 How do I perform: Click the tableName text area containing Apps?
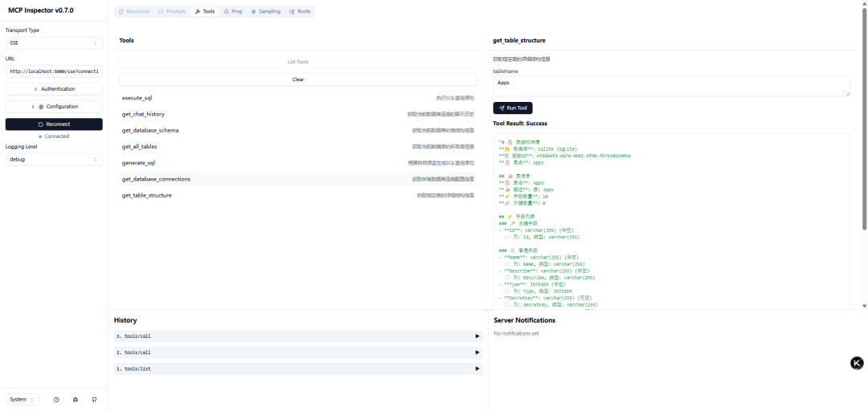(671, 86)
